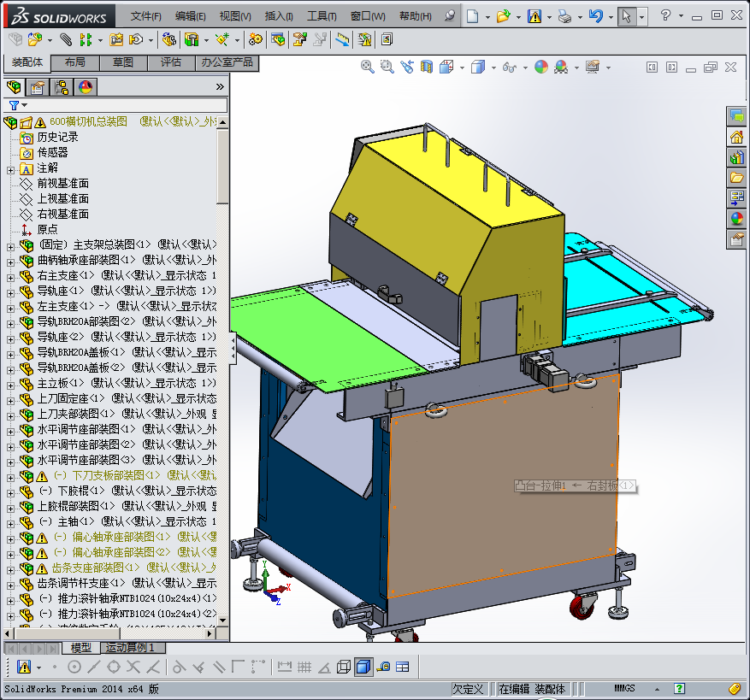Image resolution: width=750 pixels, height=700 pixels.
Task: Open the DisplayManager color ball tab
Action: 86,87
